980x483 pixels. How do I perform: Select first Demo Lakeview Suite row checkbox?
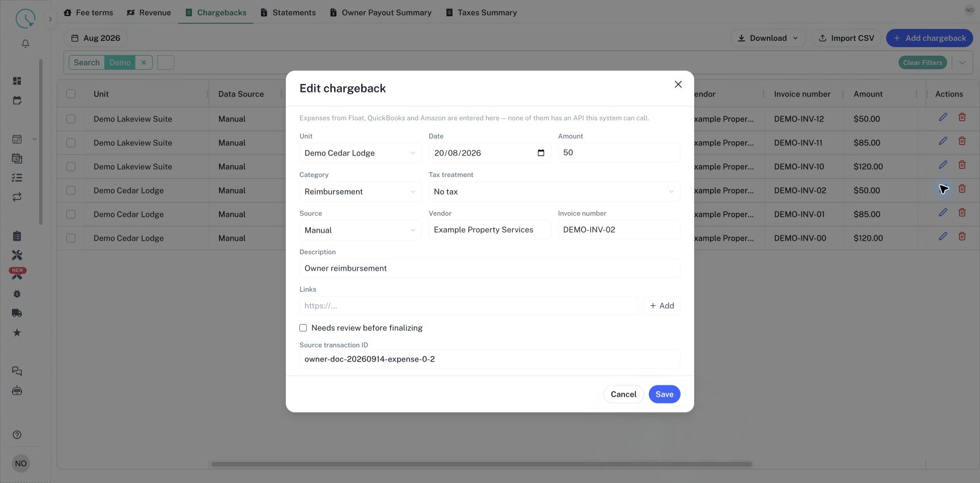click(71, 119)
